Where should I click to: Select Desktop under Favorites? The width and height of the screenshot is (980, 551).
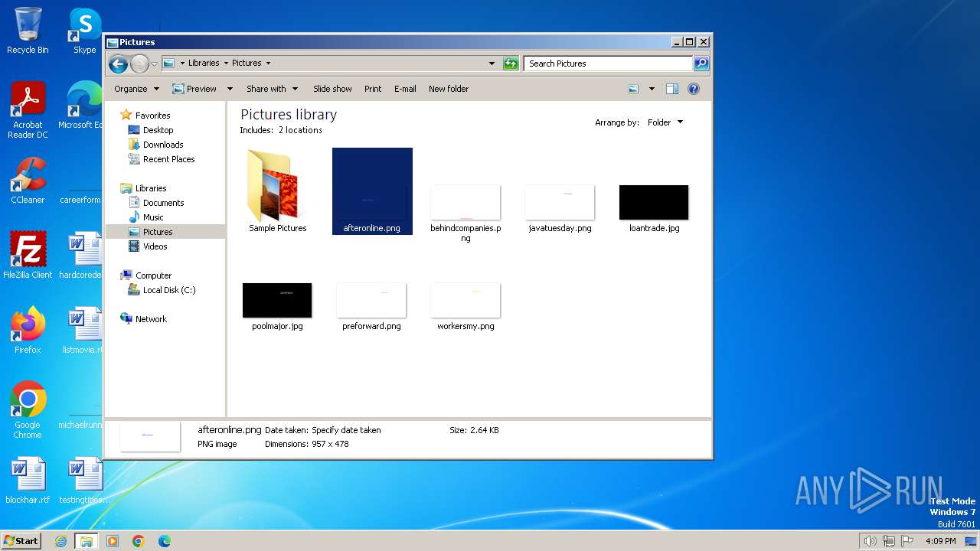[x=158, y=130]
